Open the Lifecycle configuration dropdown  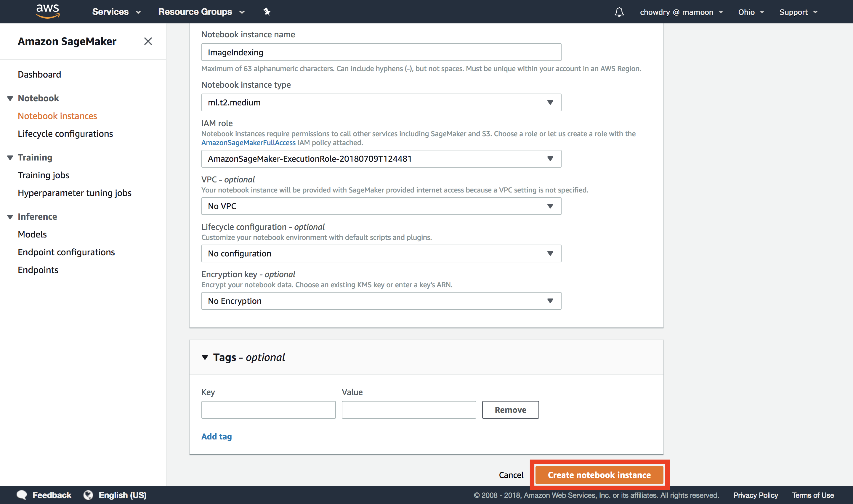[381, 253]
